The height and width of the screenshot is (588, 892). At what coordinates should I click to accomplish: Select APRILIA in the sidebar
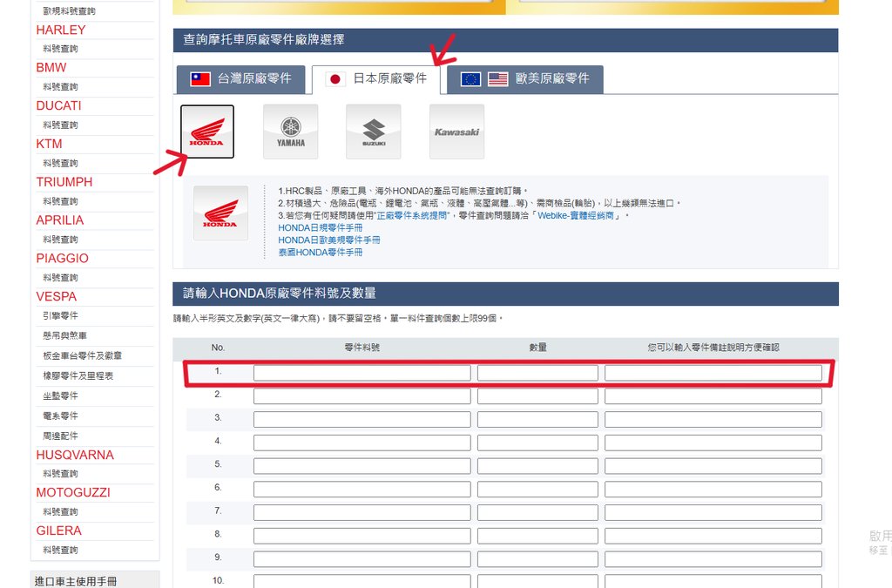click(x=60, y=220)
